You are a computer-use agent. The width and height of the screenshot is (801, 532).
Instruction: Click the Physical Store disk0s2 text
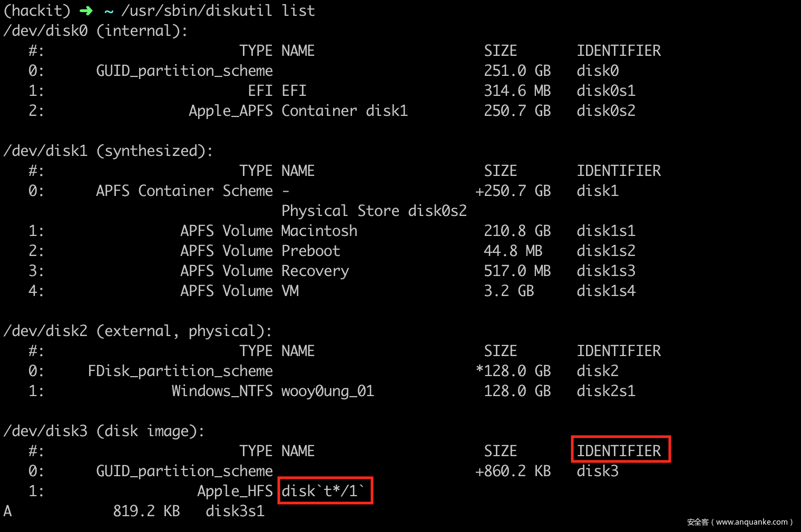374,211
